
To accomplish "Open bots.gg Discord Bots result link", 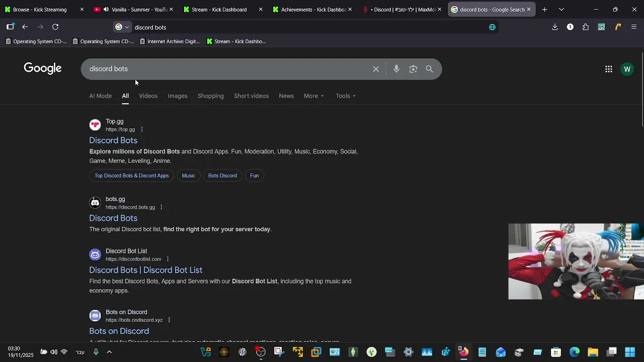I will pos(113,218).
